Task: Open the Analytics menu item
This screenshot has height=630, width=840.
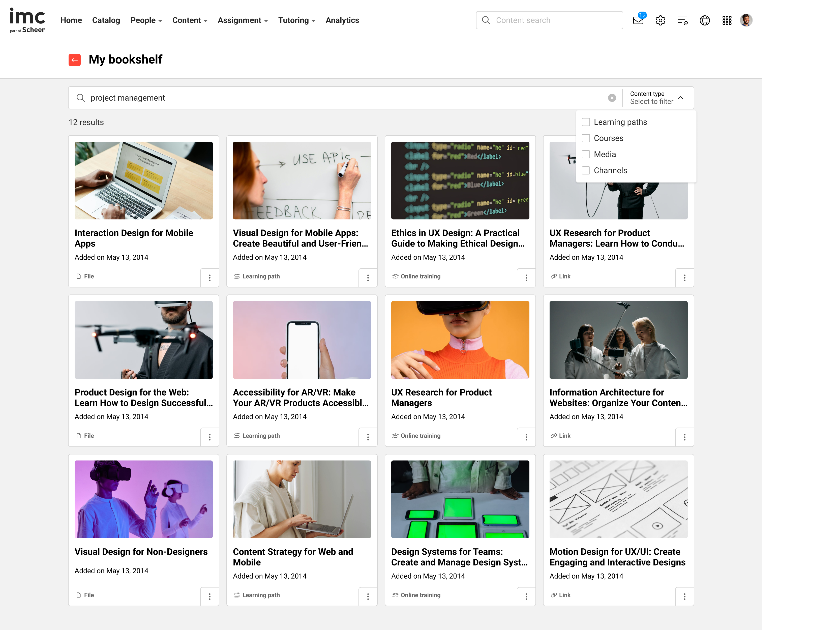Action: tap(342, 20)
